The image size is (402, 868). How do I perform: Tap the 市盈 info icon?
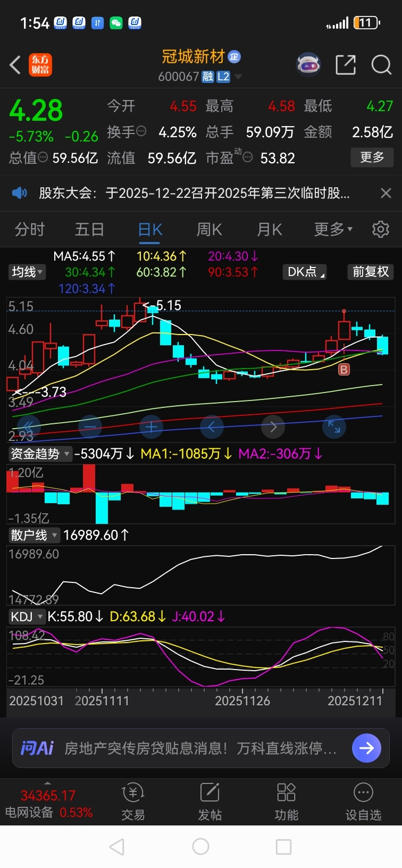(247, 157)
